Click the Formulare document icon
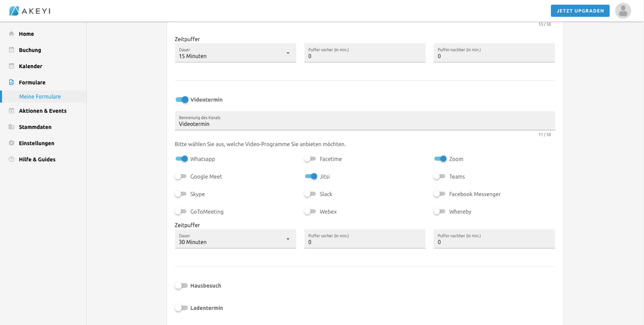Screen dimensions: 644x325 pyautogui.click(x=11, y=82)
